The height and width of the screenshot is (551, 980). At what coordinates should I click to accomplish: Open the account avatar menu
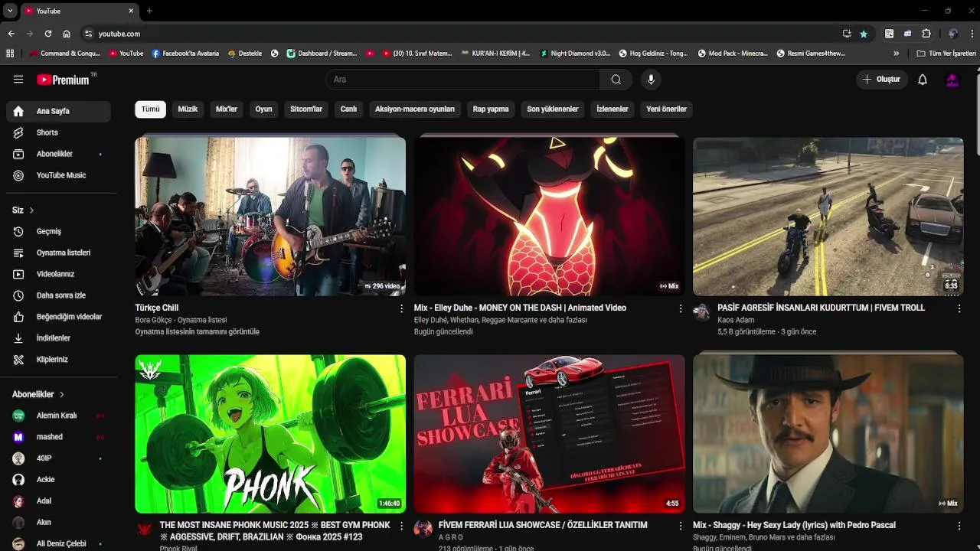coord(952,80)
